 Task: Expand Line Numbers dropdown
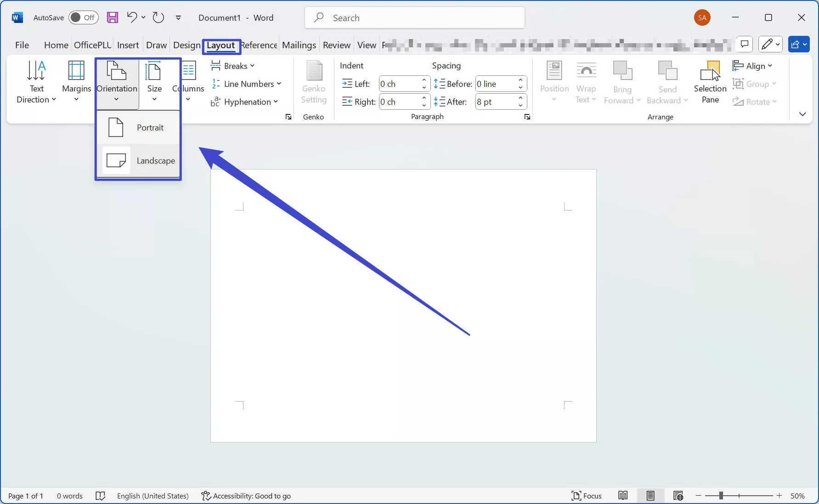(x=246, y=84)
